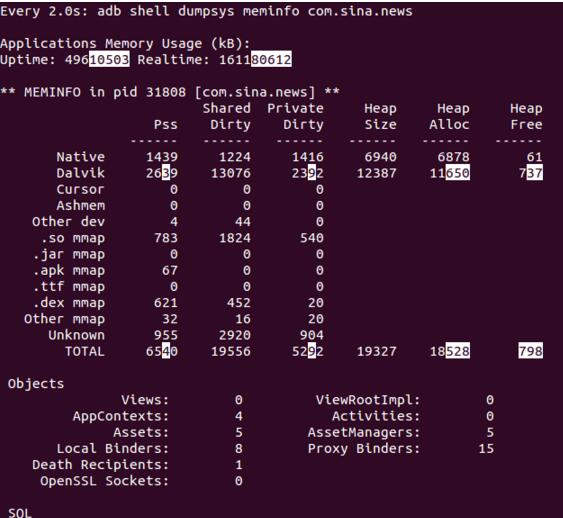Click the highlighted TOTAL Heap Free 798
The image size is (563, 518).
pos(531,351)
